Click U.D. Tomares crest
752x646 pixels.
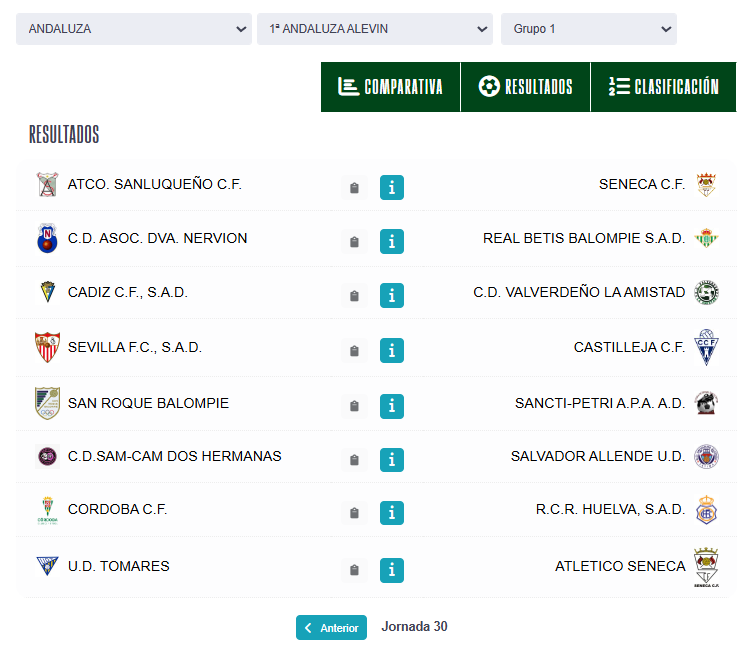[47, 566]
